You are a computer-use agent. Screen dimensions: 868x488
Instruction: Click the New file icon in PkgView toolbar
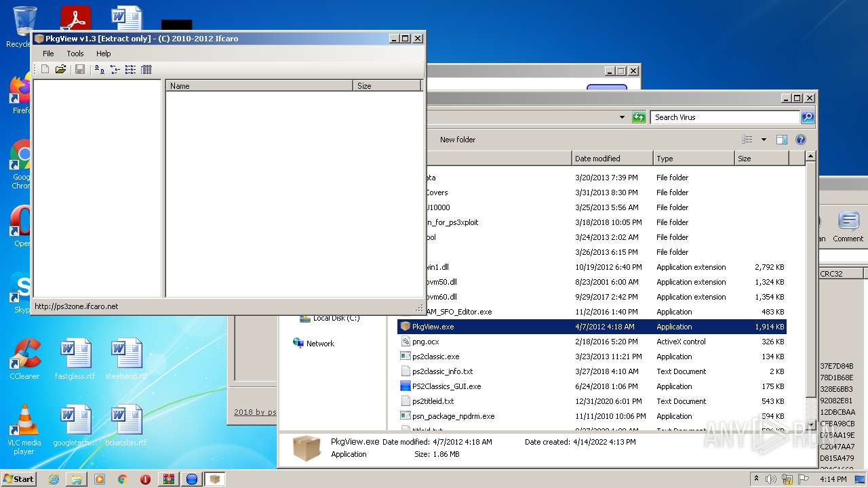point(45,69)
